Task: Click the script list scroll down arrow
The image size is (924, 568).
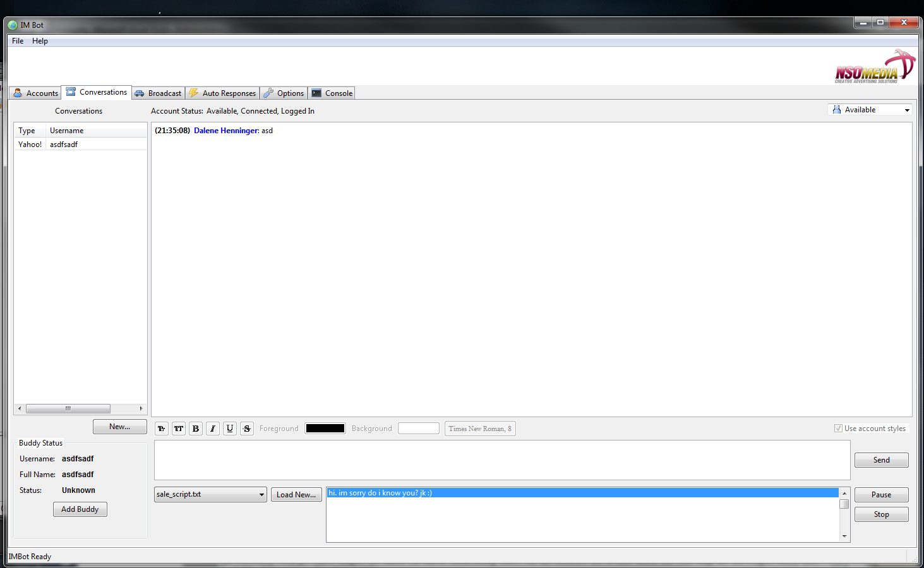Action: [x=844, y=536]
